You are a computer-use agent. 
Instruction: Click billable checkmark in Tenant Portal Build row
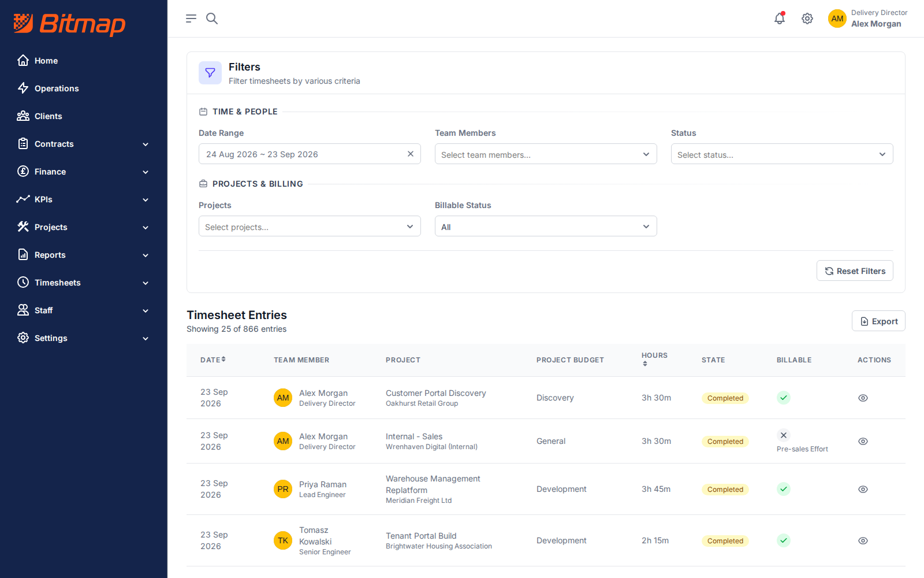click(784, 540)
